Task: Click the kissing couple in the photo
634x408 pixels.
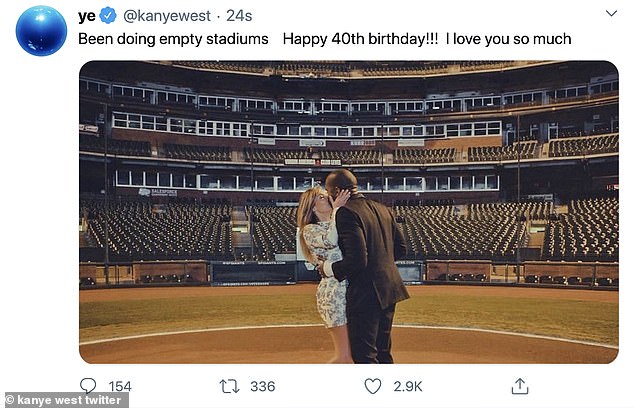Action: (350, 260)
